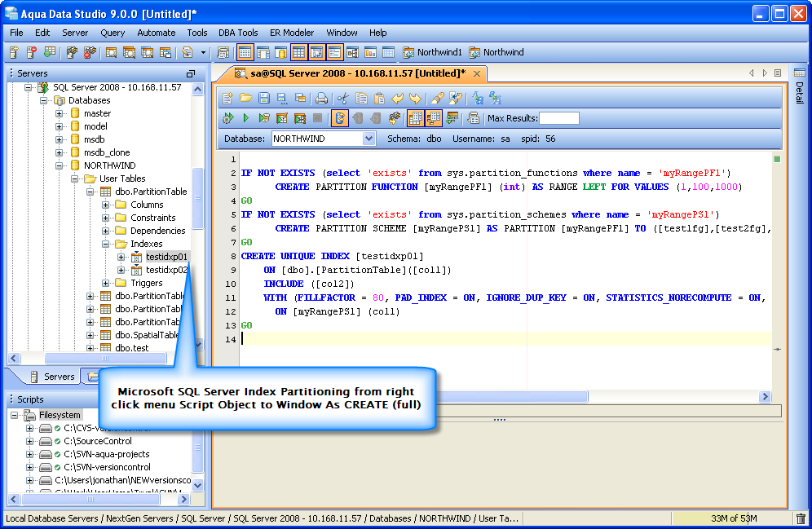
Task: Click the Max Results input field
Action: (x=559, y=118)
